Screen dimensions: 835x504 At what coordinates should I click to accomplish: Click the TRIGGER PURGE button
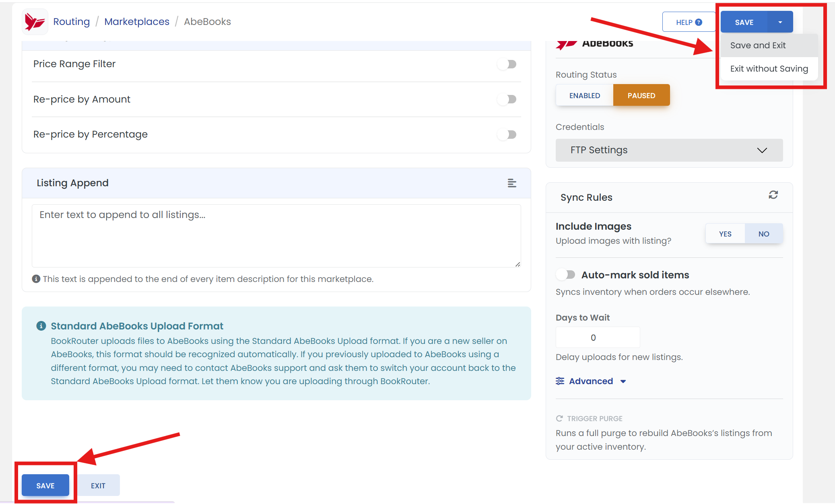(589, 418)
